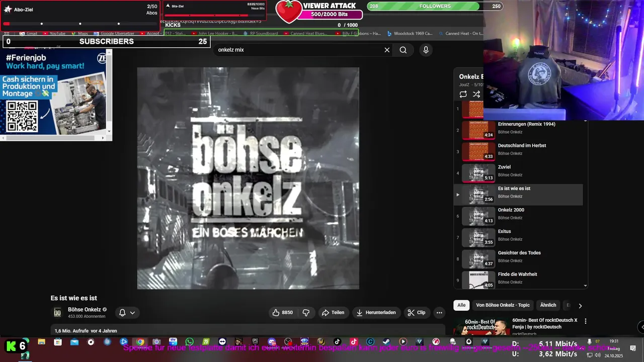Open 'John Lee Hooker' bookmark
This screenshot has width=644, height=362.
click(x=215, y=34)
